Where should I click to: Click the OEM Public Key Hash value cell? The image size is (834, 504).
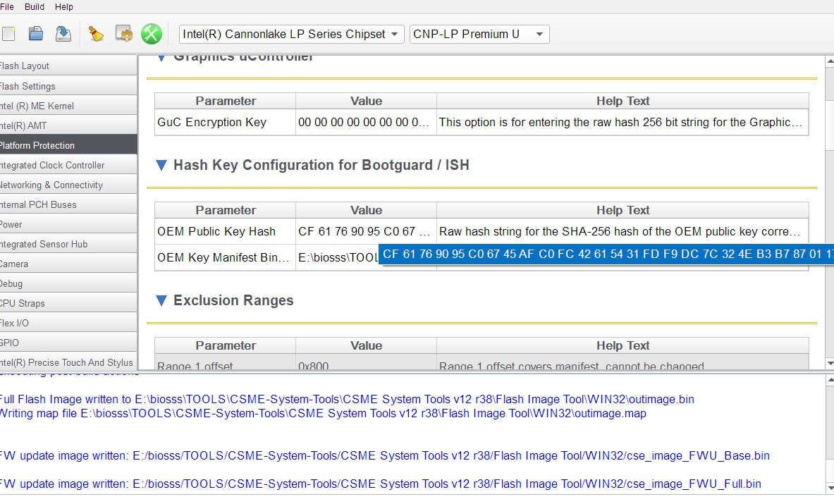(366, 231)
